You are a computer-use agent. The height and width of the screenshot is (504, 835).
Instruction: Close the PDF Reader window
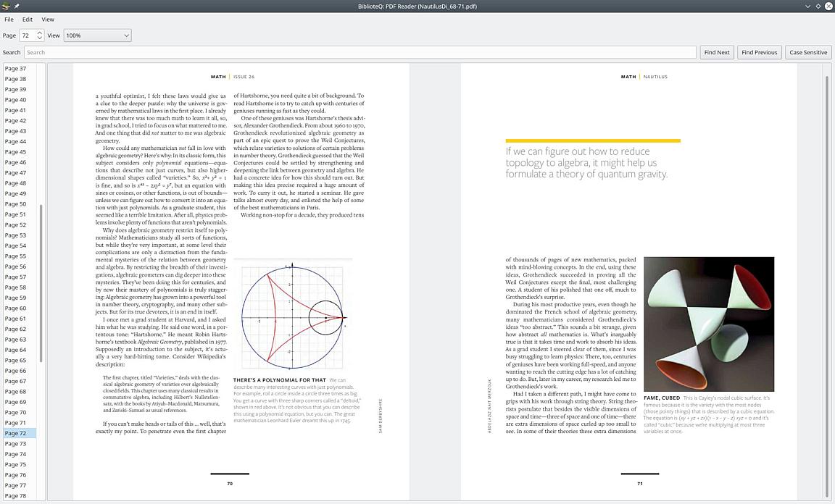[828, 6]
